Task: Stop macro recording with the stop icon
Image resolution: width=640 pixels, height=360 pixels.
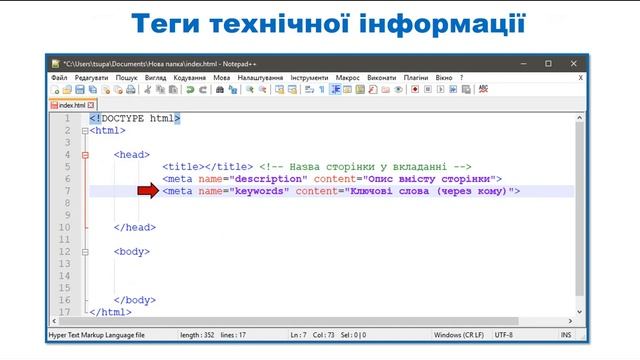Action: pos(428,89)
